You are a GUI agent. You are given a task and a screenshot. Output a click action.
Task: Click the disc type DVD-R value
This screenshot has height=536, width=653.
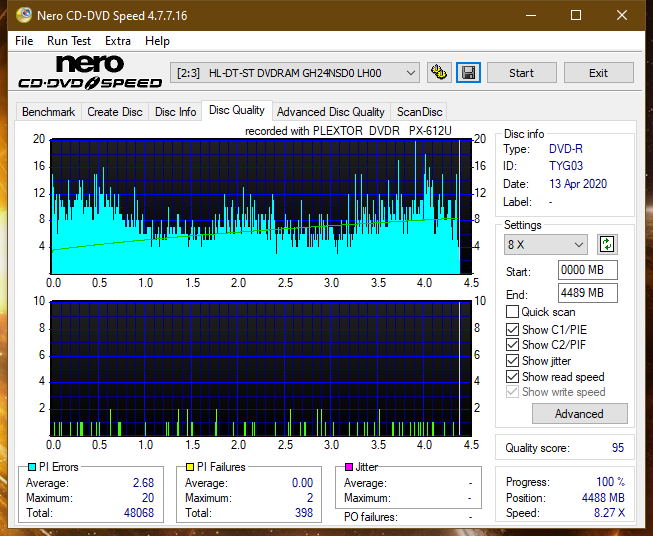pos(566,149)
